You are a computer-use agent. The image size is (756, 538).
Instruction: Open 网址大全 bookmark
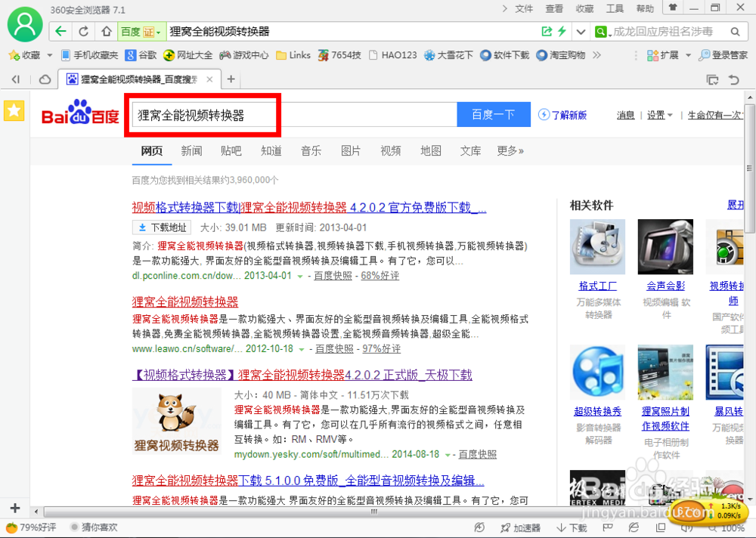coord(187,55)
